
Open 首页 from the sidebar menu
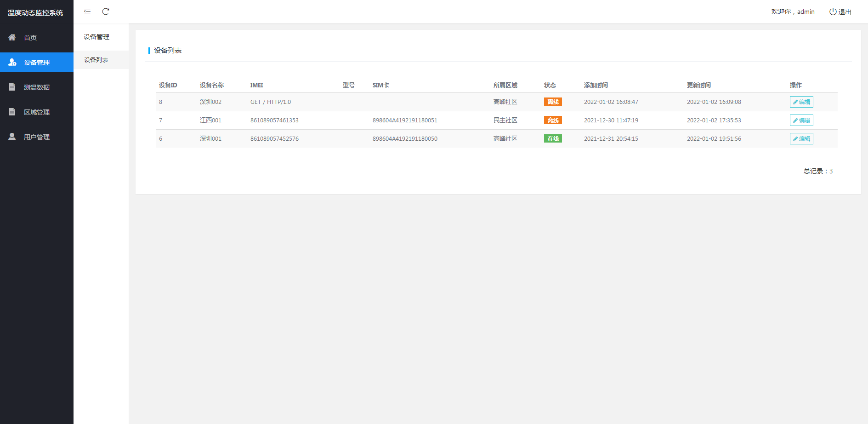pyautogui.click(x=30, y=38)
